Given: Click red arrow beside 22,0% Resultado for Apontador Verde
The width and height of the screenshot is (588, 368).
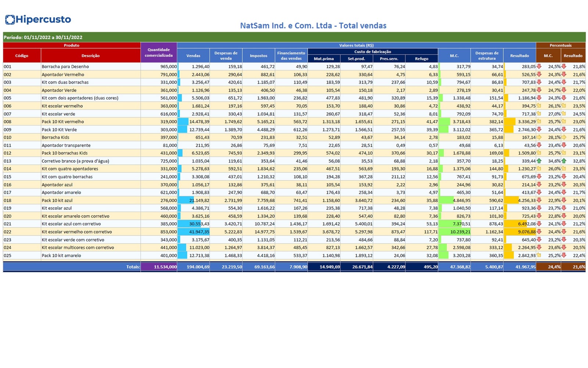Looking at the screenshot, I should pos(564,90).
